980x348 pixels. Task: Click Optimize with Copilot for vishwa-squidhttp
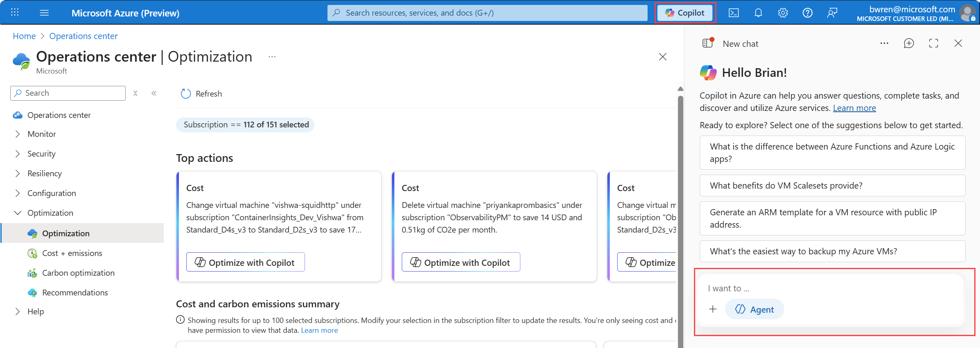pyautogui.click(x=245, y=262)
